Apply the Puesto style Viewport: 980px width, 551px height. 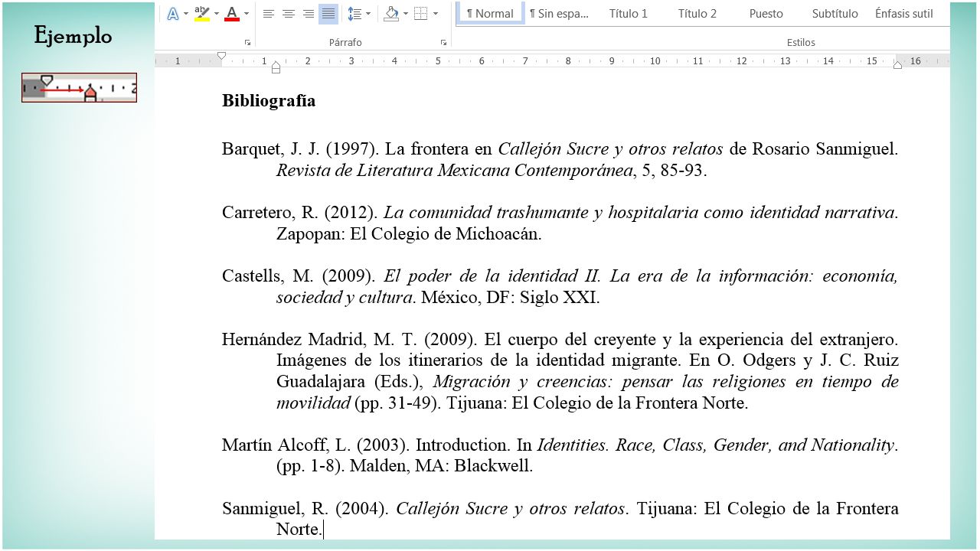766,13
